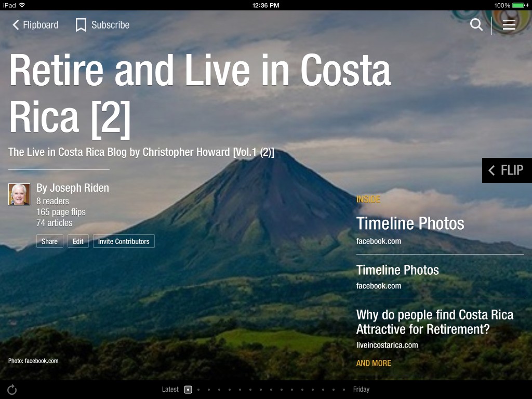
Task: Select the current page indicator dot
Action: [188, 389]
